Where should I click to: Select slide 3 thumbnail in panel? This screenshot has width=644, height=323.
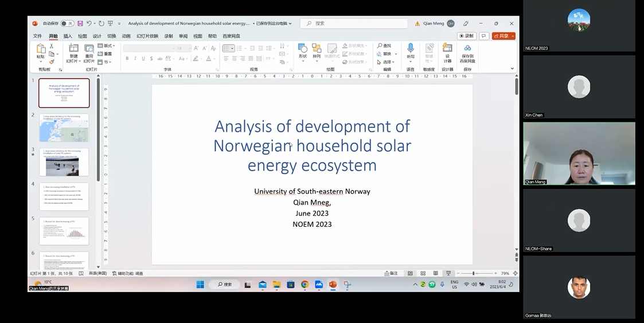coord(64,162)
